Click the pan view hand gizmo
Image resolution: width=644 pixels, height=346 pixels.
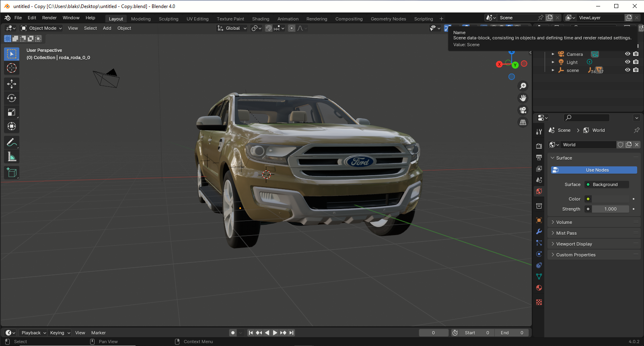tap(523, 98)
